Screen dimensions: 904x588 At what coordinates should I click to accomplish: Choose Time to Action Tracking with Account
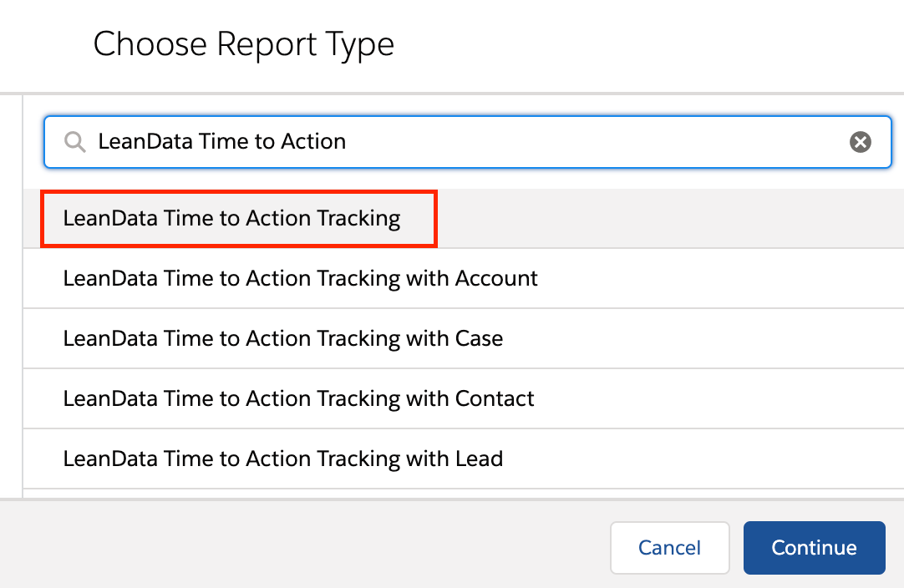coord(300,278)
